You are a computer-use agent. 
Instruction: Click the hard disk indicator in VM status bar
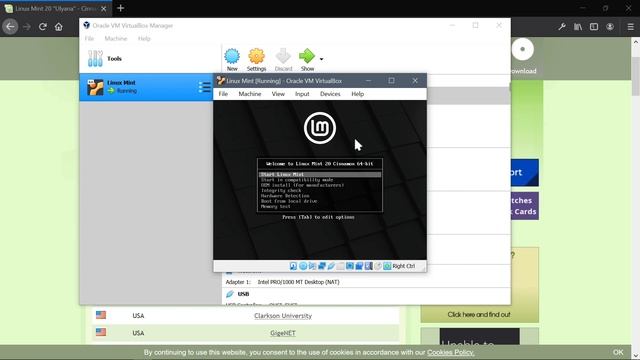[x=293, y=266]
